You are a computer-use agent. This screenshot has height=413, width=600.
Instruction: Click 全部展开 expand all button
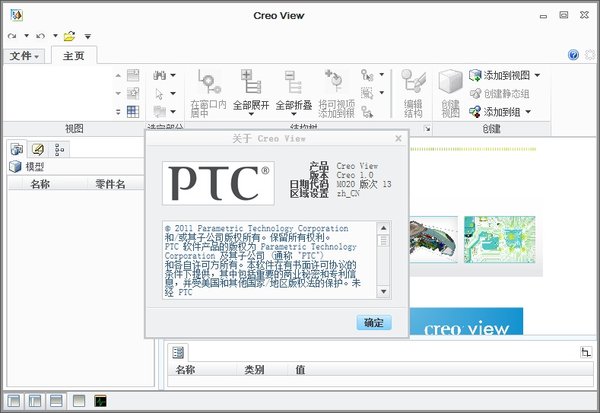pos(251,92)
